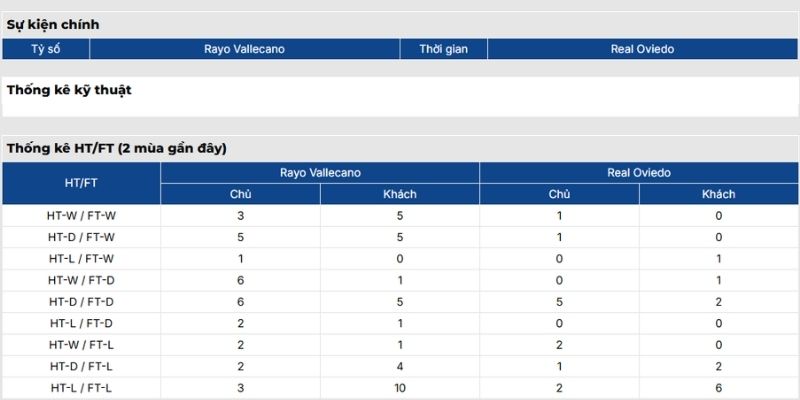This screenshot has width=800, height=400.
Task: Click the "Thời gian" column header
Action: 444,49
